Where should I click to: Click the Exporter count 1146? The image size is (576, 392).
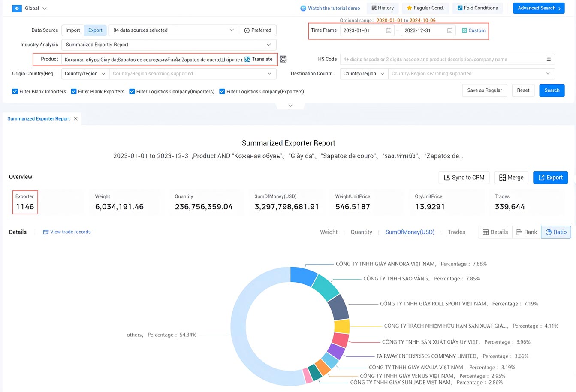[x=25, y=207]
